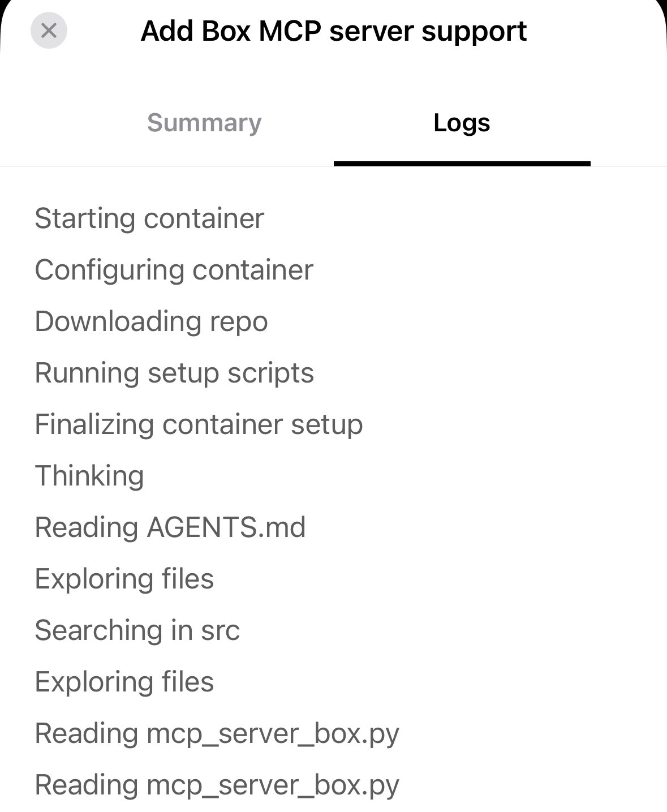Expand the "Thinking" log step
The width and height of the screenshot is (667, 812).
pyautogui.click(x=89, y=476)
